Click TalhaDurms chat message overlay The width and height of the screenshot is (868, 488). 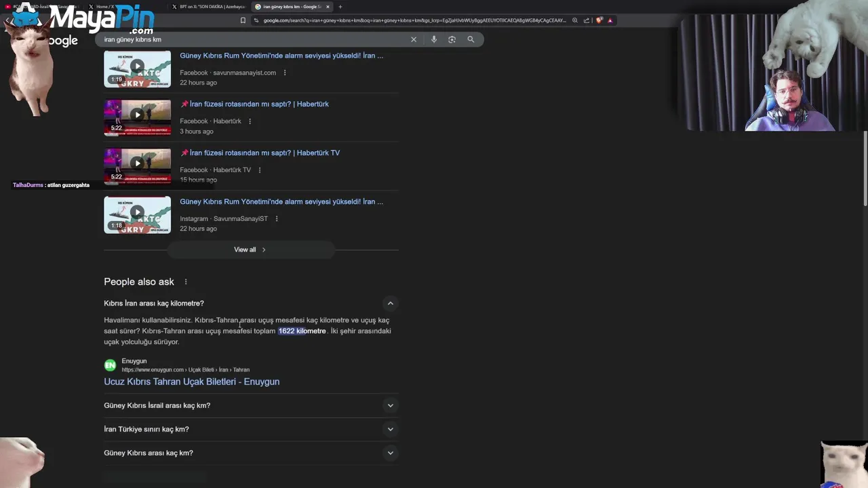[51, 185]
